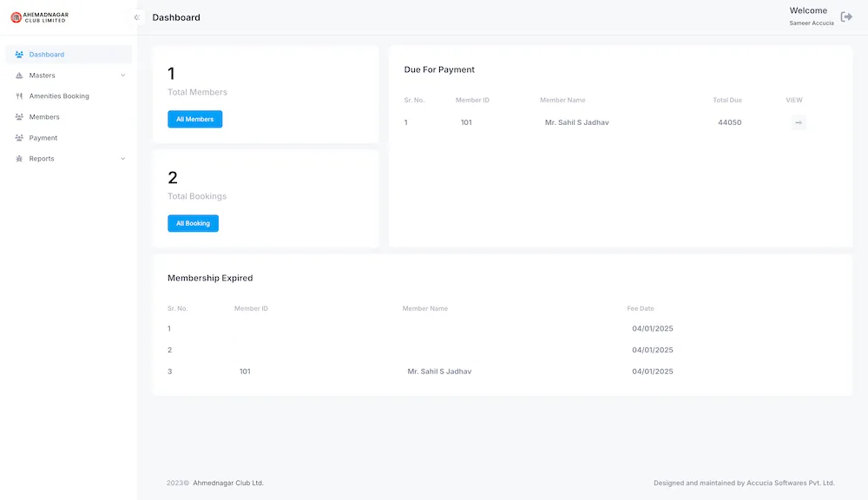Select the Dashboard icon in the sidebar

[x=18, y=54]
